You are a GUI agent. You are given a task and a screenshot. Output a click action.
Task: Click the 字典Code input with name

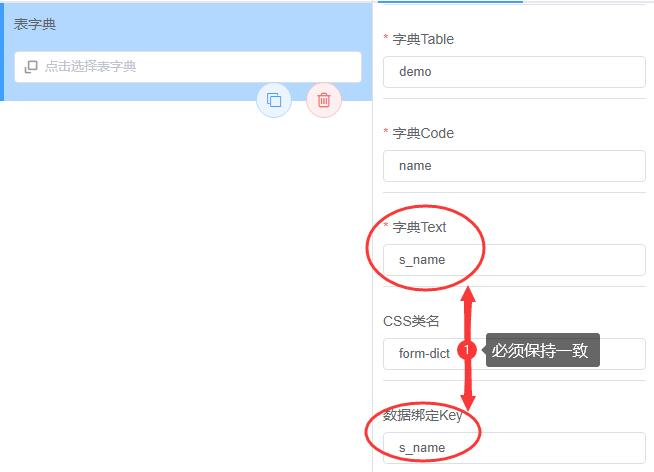(514, 166)
